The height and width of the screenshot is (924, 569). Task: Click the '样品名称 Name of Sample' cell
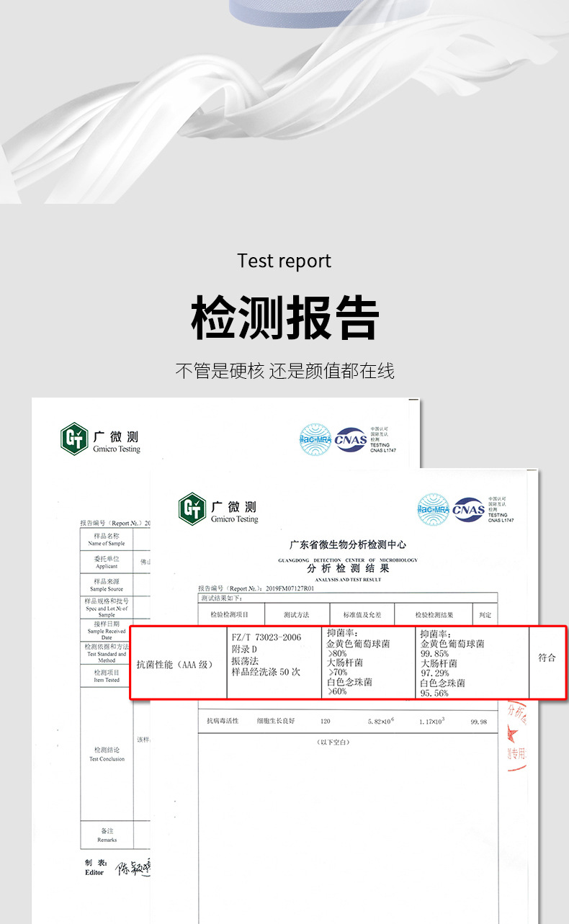click(x=107, y=539)
